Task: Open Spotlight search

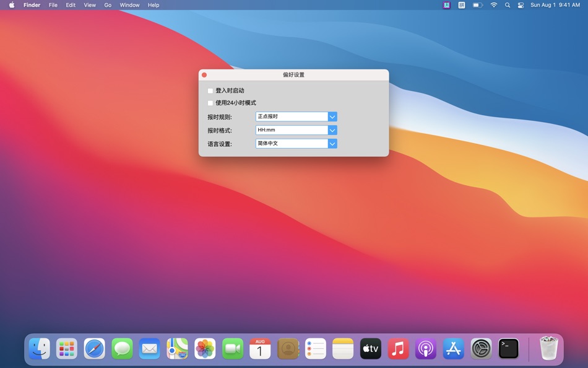Action: pyautogui.click(x=508, y=5)
